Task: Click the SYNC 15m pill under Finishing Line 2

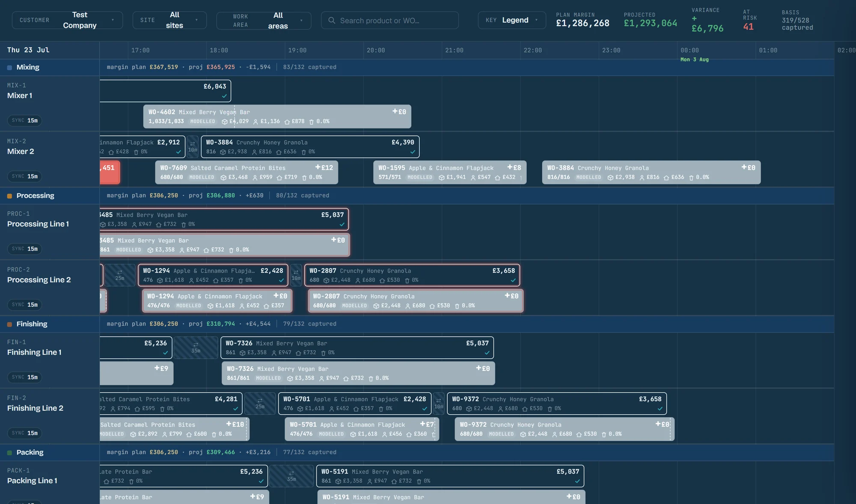Action: pos(24,433)
